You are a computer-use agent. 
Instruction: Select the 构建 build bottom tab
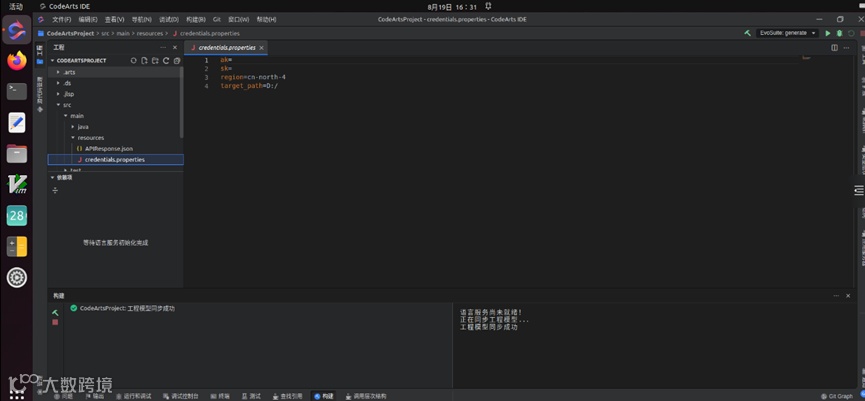coord(324,396)
